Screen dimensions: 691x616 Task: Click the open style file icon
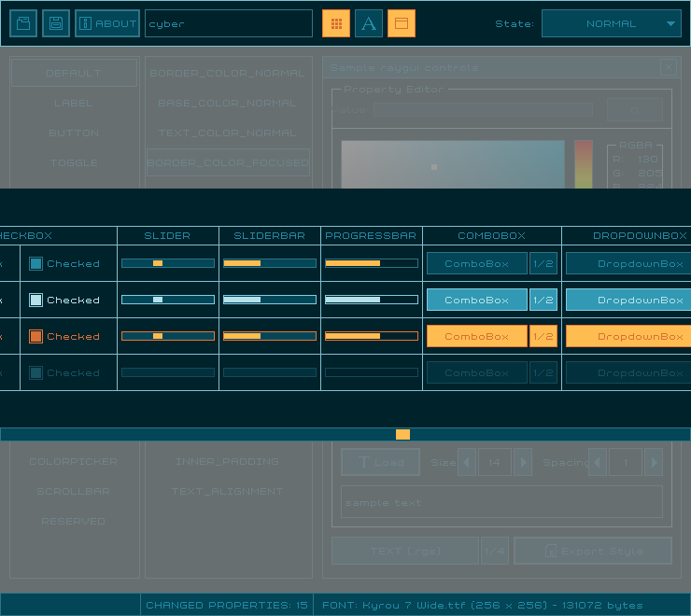coord(23,23)
